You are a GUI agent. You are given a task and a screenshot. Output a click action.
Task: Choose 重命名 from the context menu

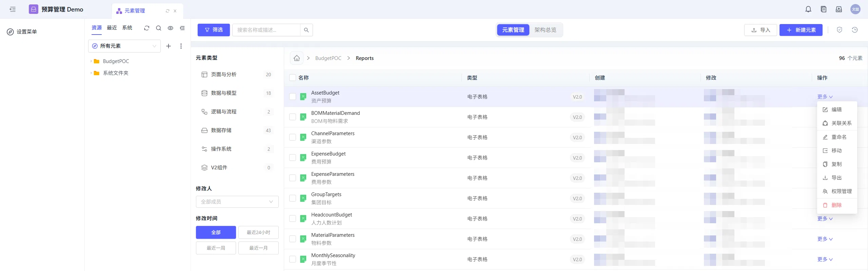pos(837,137)
